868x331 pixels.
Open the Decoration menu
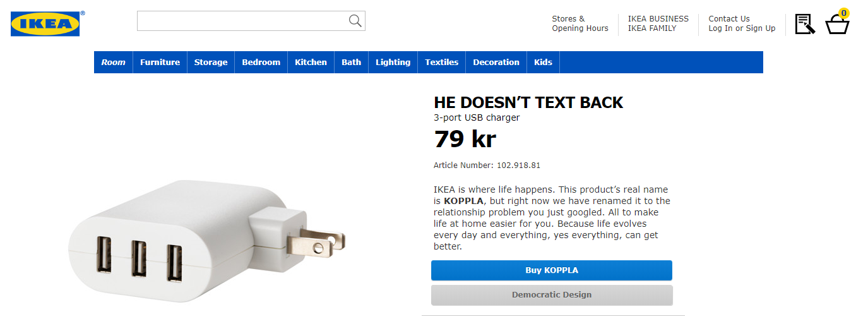pyautogui.click(x=496, y=62)
